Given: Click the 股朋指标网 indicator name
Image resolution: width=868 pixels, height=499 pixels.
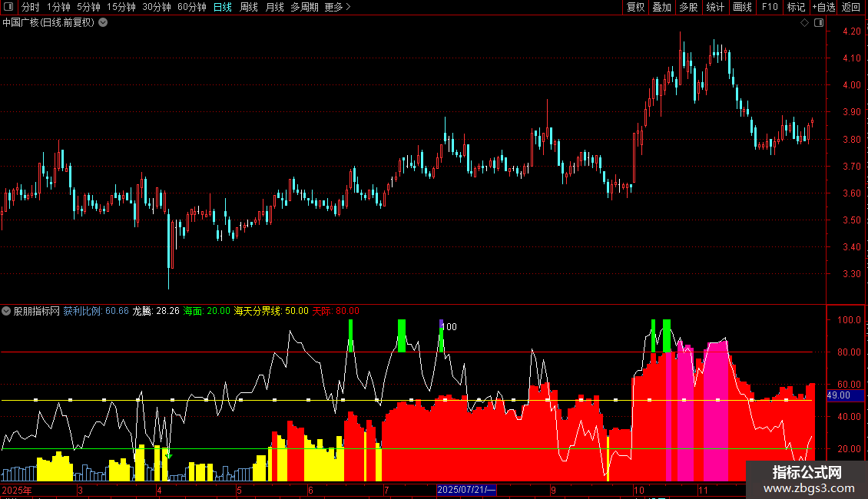Looking at the screenshot, I should pyautogui.click(x=37, y=311).
